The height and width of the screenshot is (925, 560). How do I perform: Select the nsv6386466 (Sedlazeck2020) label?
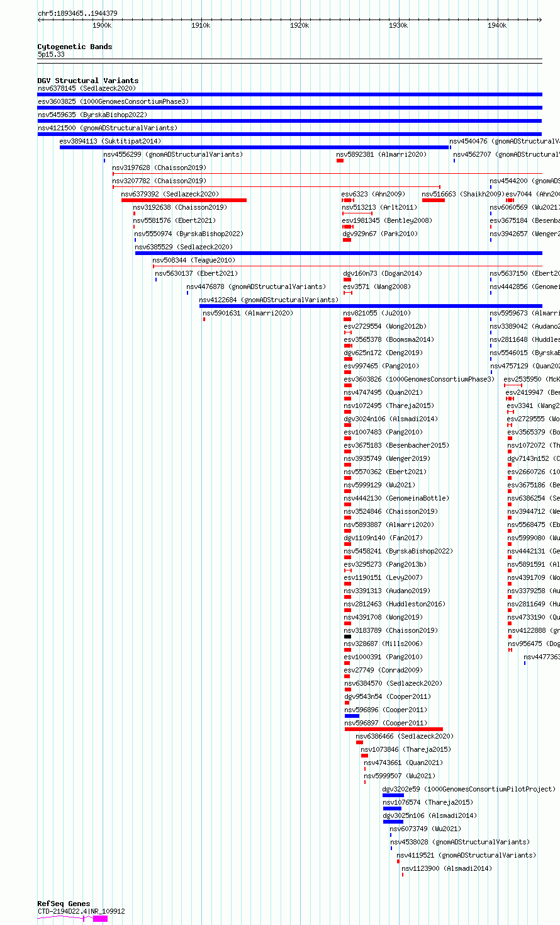pos(405,736)
